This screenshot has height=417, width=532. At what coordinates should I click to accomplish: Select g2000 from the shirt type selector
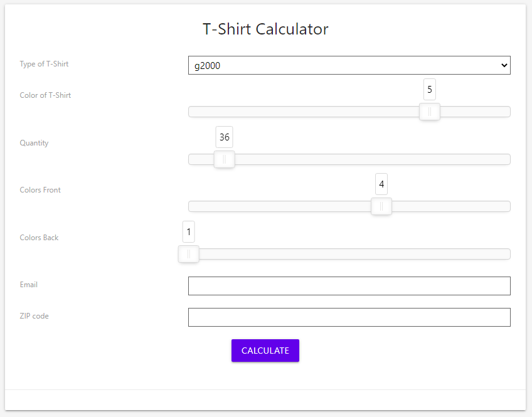pos(349,65)
